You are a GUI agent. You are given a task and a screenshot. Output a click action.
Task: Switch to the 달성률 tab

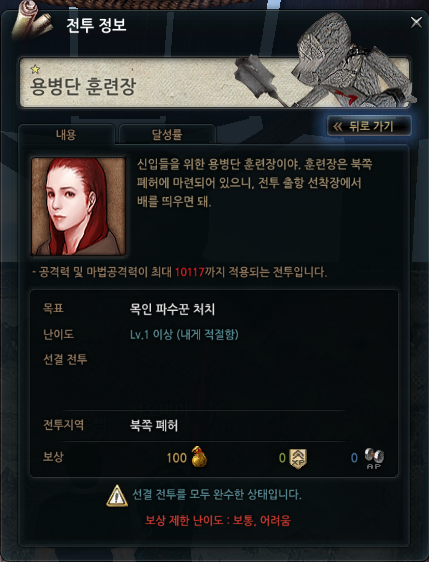point(167,134)
